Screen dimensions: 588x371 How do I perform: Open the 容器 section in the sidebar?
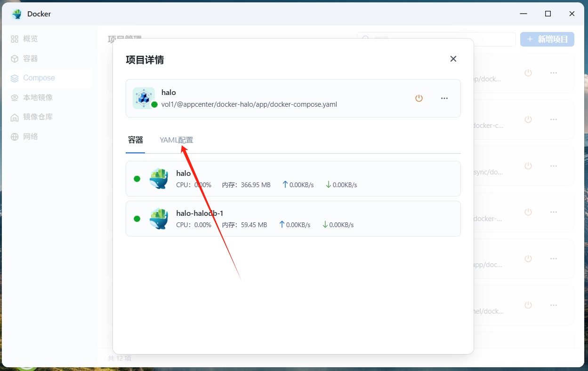(30, 59)
